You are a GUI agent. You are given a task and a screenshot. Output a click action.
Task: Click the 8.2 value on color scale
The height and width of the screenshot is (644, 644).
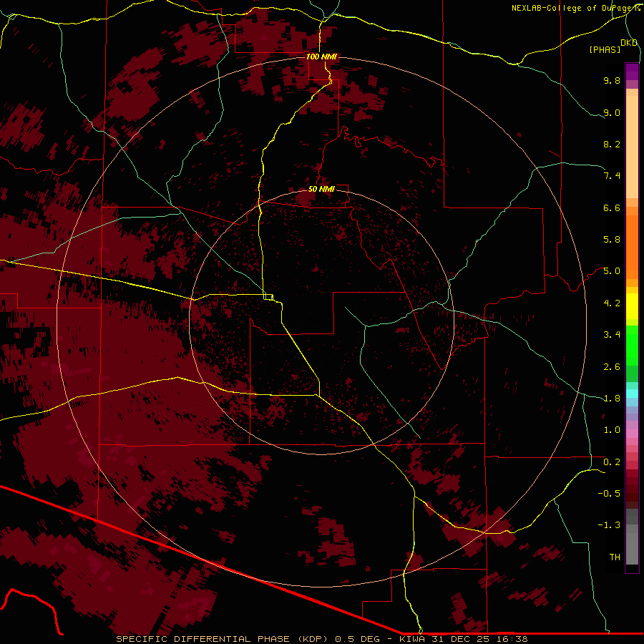click(x=612, y=144)
